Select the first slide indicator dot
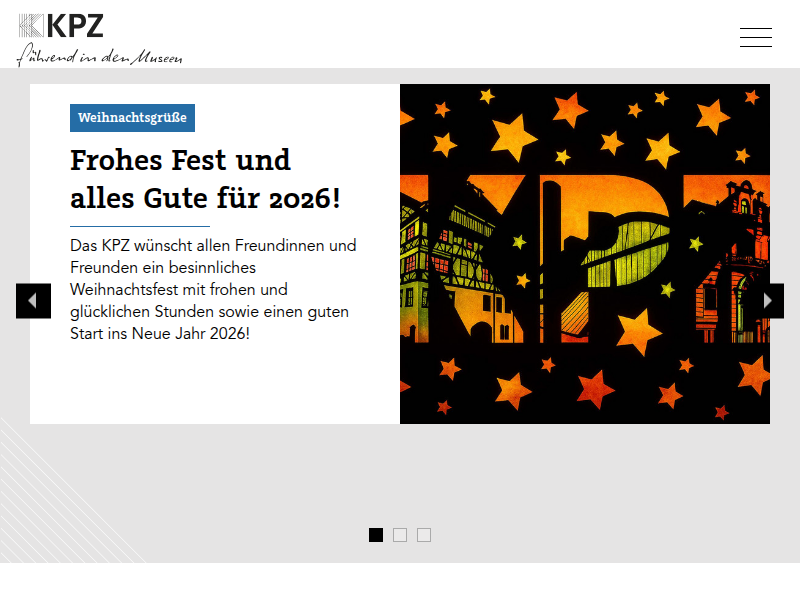This screenshot has height=600, width=800. 376,535
